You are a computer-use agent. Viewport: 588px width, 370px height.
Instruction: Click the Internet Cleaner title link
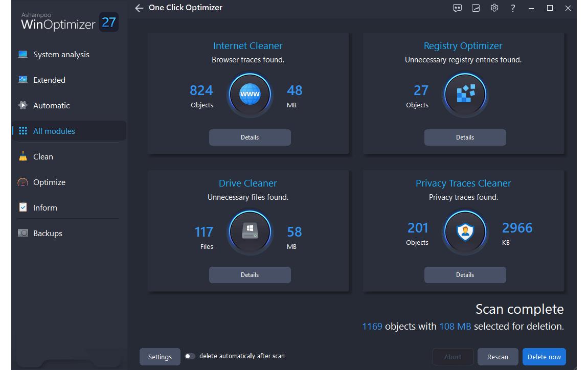pyautogui.click(x=248, y=46)
